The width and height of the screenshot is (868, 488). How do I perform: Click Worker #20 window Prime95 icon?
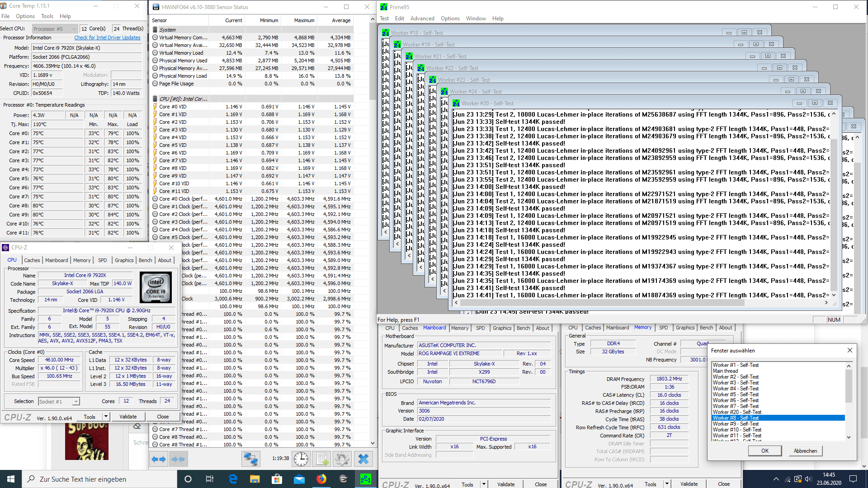pos(456,103)
